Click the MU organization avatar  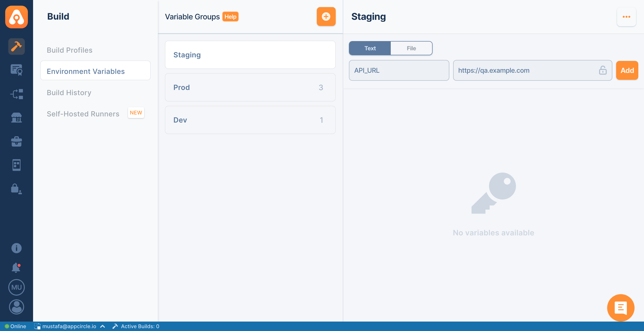pyautogui.click(x=17, y=287)
